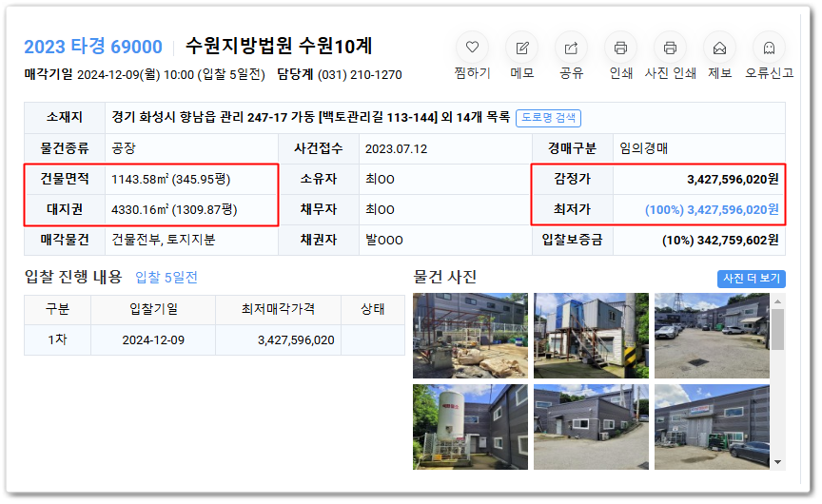Click the photo scrollbar up arrow
822x504 pixels.
(778, 301)
